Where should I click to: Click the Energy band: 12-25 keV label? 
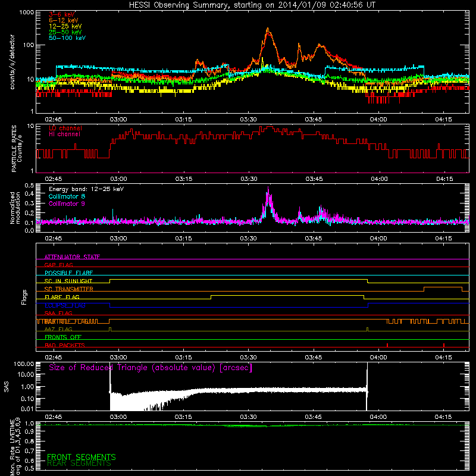pyautogui.click(x=86, y=189)
